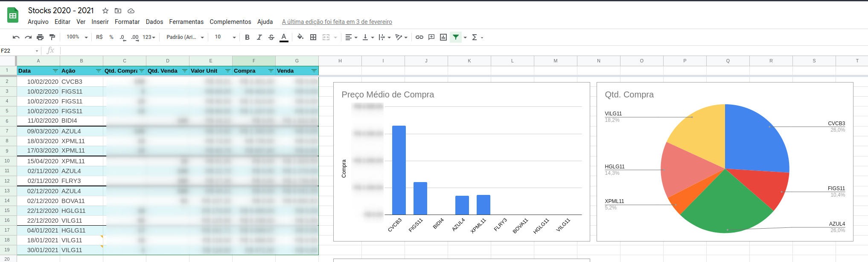Image resolution: width=868 pixels, height=262 pixels.
Task: Open the text color picker
Action: [x=284, y=37]
